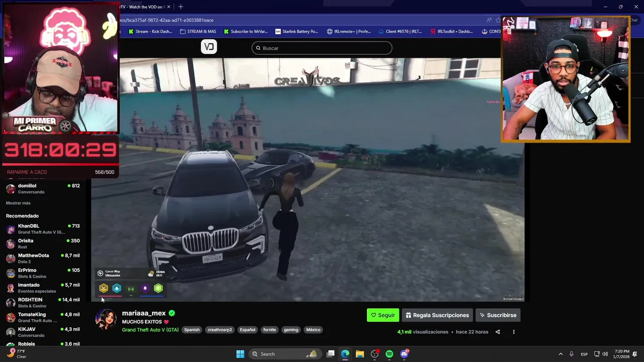644x362 pixels.
Task: Open the Stream - Kick Dash bookmark
Action: [x=151, y=31]
